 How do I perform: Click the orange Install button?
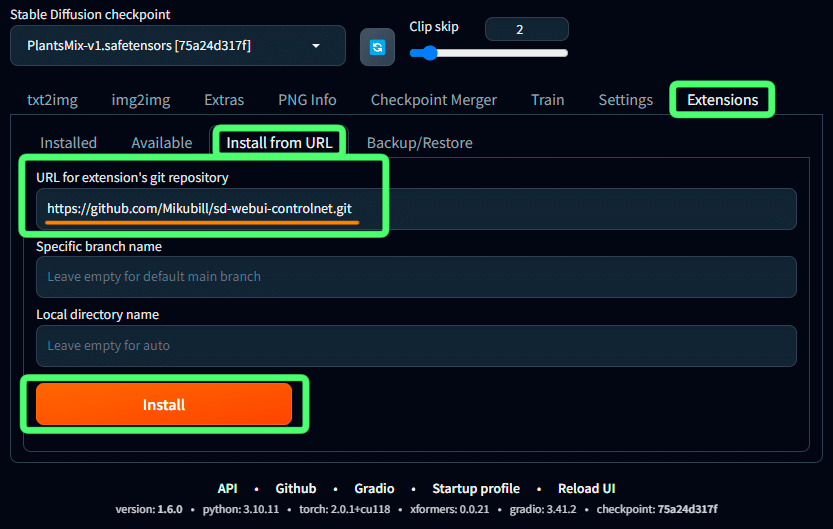[x=164, y=405]
